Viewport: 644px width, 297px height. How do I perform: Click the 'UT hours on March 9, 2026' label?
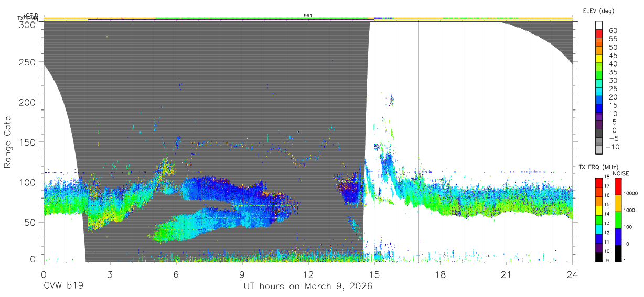[308, 287]
